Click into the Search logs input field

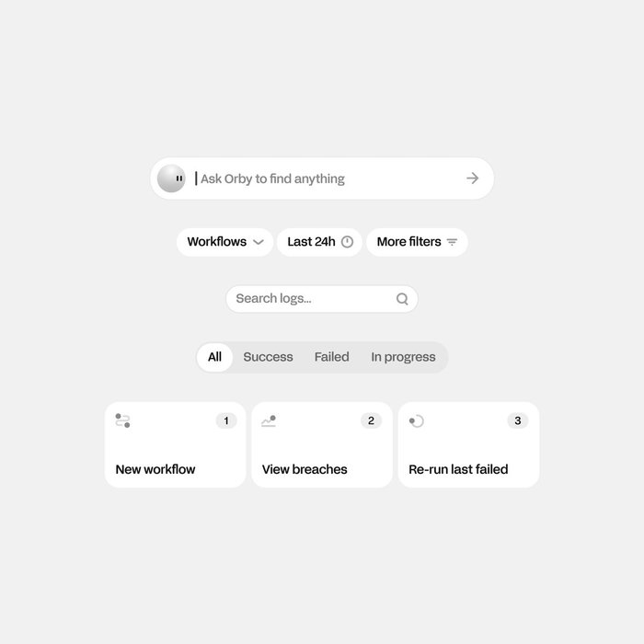pos(322,299)
